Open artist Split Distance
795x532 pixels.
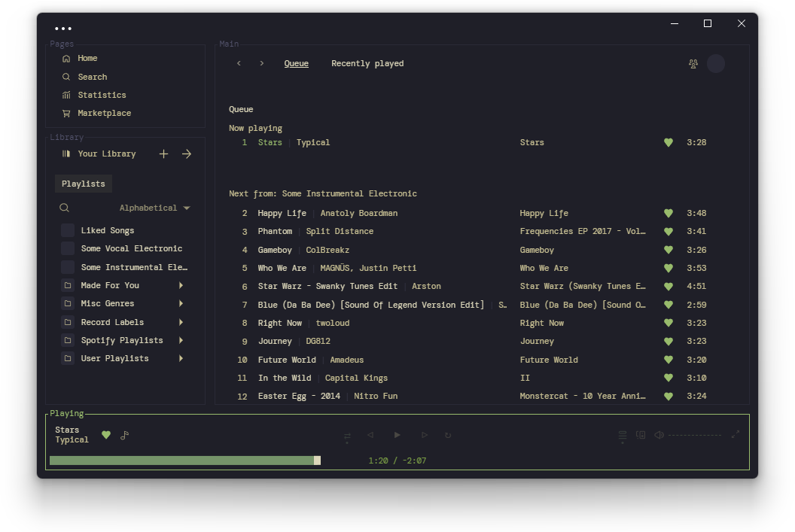coord(340,231)
